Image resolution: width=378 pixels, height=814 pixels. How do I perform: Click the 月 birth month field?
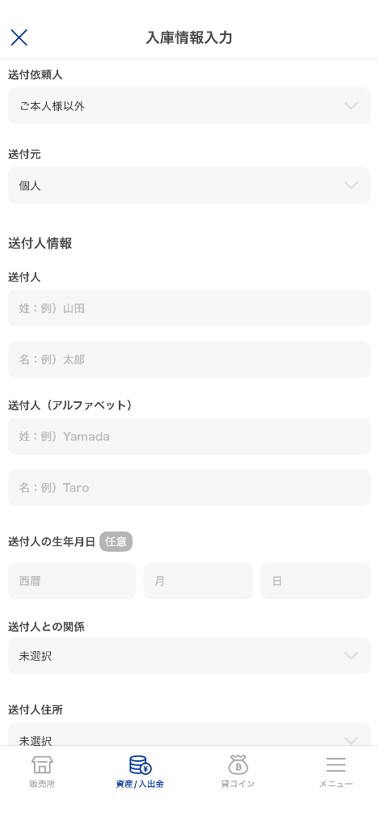(198, 581)
